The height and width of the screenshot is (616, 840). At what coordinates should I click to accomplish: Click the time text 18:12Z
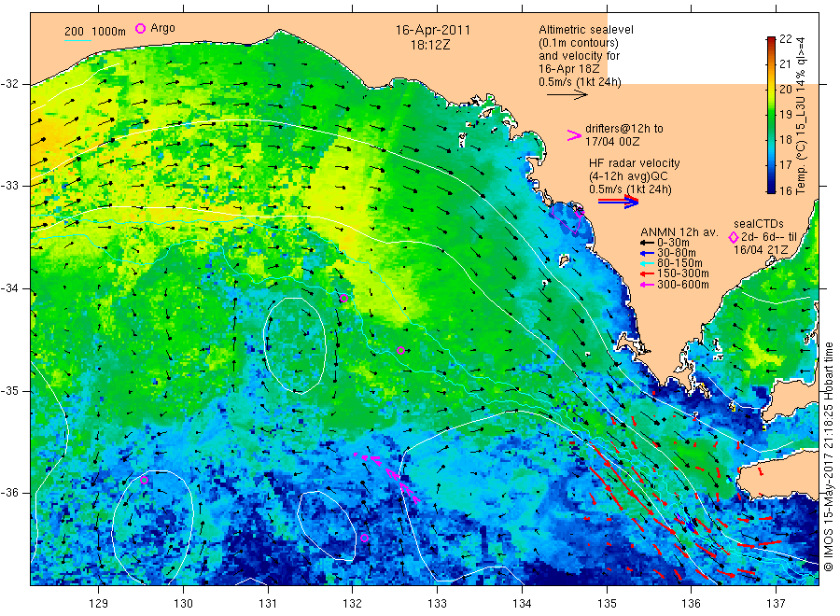(x=430, y=45)
